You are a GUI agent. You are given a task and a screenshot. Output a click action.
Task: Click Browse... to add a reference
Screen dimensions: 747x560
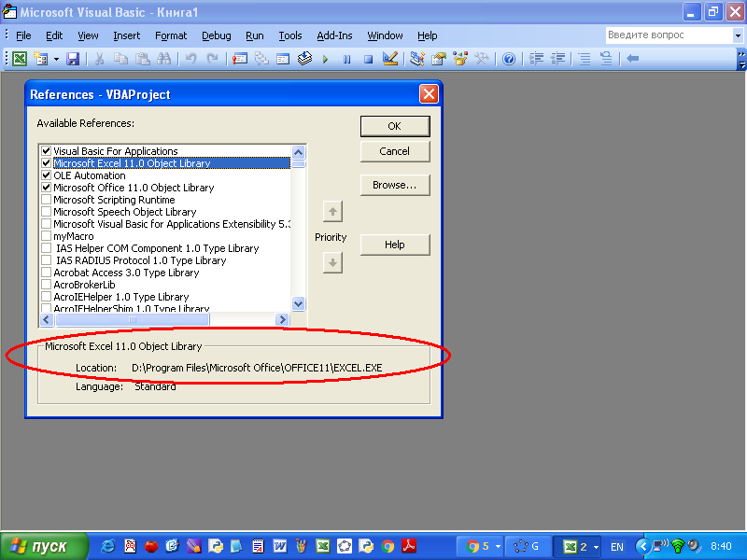pyautogui.click(x=395, y=185)
